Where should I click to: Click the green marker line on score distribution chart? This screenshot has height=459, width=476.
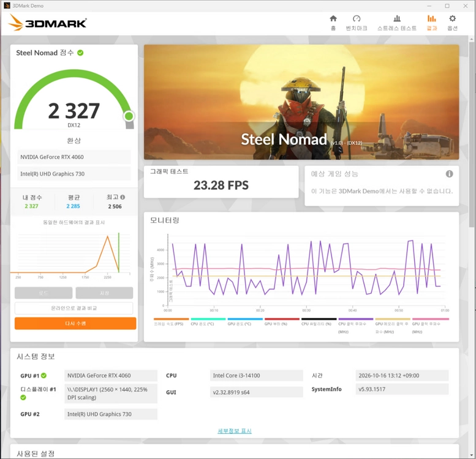(x=119, y=252)
